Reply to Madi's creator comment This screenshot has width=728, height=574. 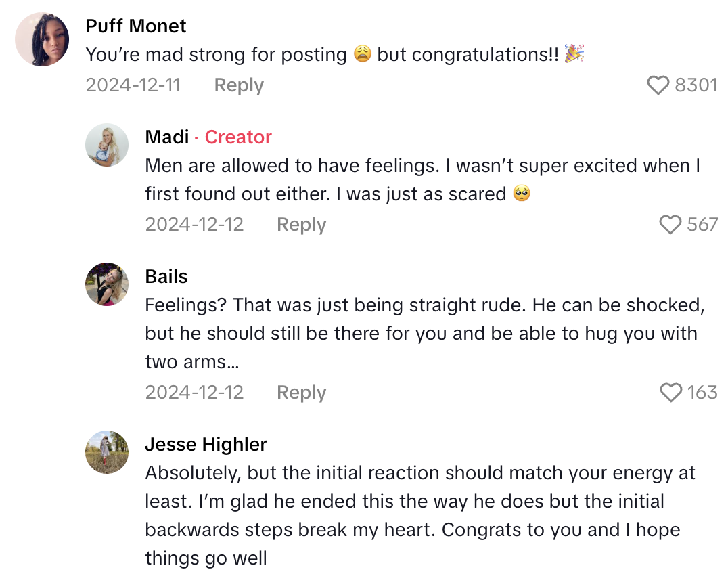point(301,225)
